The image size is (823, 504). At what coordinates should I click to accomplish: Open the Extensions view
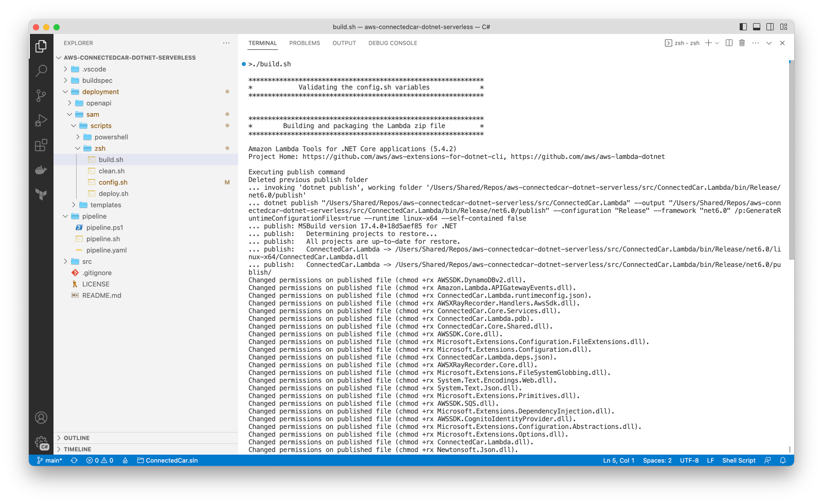click(x=41, y=145)
